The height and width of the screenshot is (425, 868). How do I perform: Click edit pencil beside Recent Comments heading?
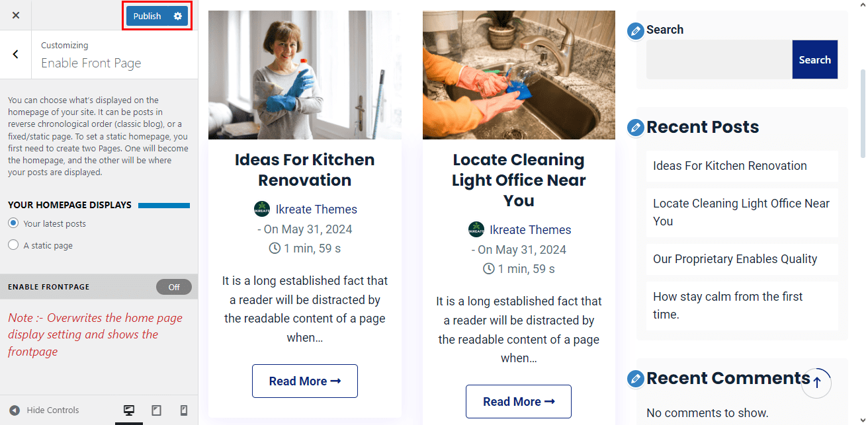click(635, 379)
